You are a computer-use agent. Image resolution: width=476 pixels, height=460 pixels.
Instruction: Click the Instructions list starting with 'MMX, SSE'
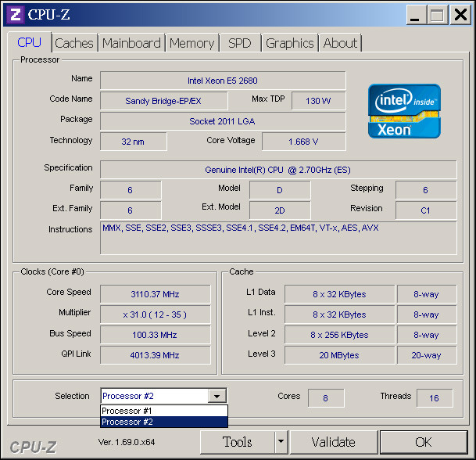[278, 238]
